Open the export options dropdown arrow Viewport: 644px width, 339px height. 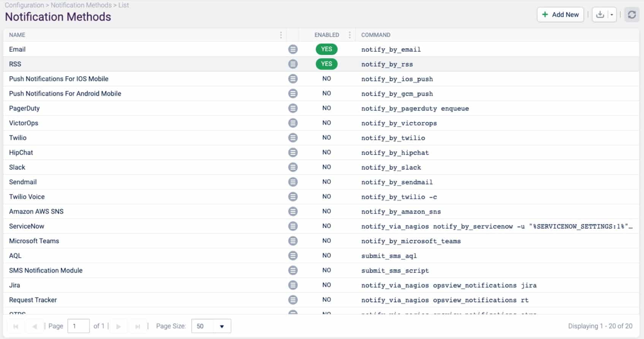click(x=612, y=14)
